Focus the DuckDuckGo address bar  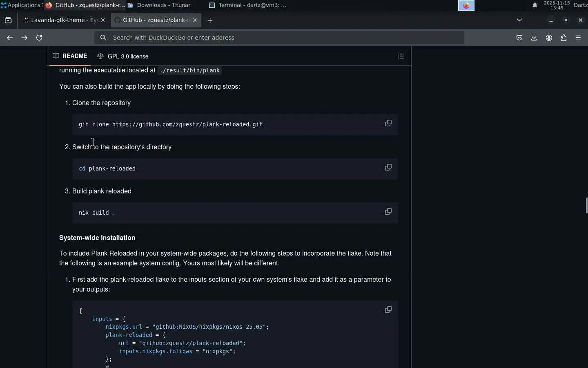[279, 38]
